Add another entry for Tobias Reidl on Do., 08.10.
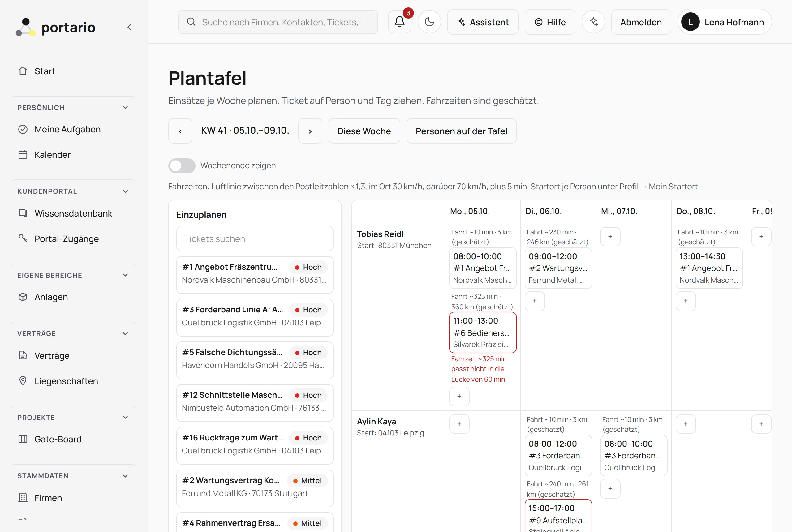This screenshot has height=532, width=792. coord(686,301)
